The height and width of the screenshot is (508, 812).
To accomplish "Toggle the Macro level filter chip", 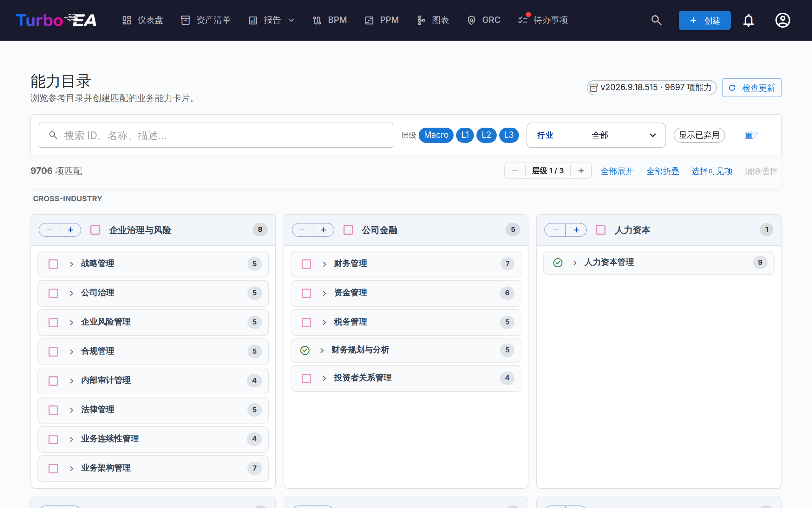I will pos(436,135).
